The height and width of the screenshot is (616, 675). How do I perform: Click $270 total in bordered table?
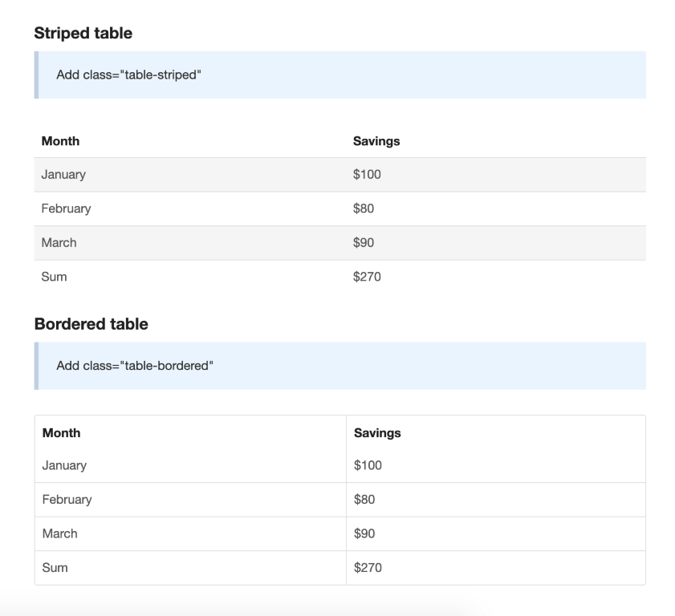[x=368, y=568]
